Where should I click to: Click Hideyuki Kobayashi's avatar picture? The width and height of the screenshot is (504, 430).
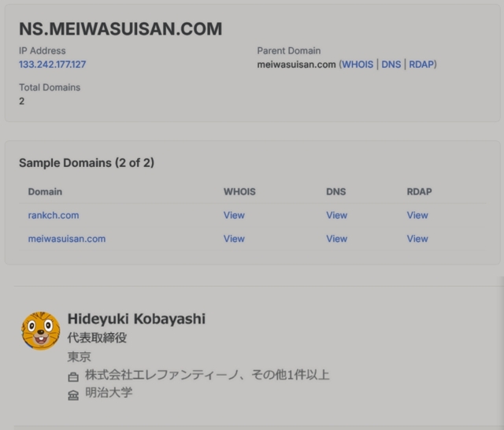[x=40, y=330]
